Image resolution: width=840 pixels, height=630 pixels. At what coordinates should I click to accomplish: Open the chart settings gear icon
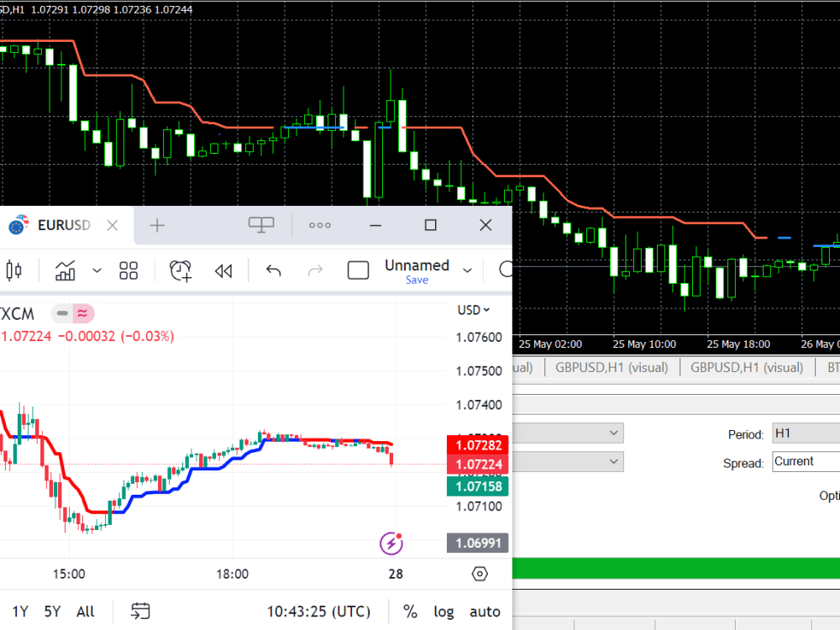pos(480,574)
